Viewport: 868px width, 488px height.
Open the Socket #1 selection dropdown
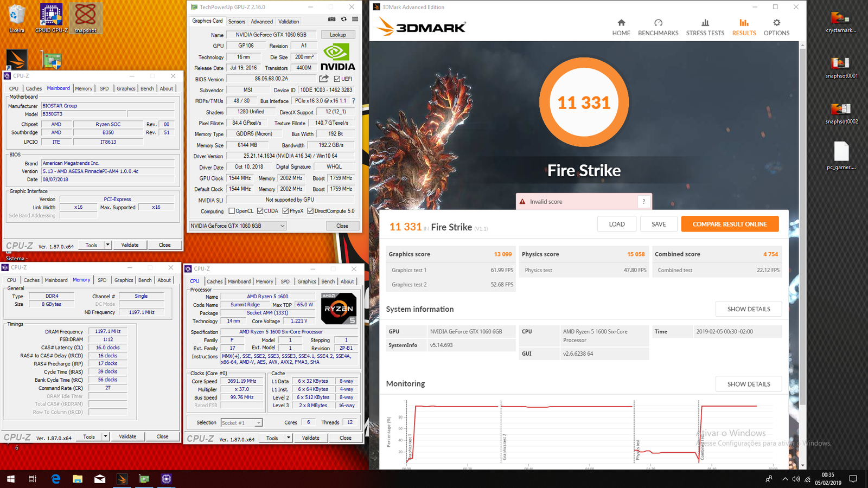(258, 423)
